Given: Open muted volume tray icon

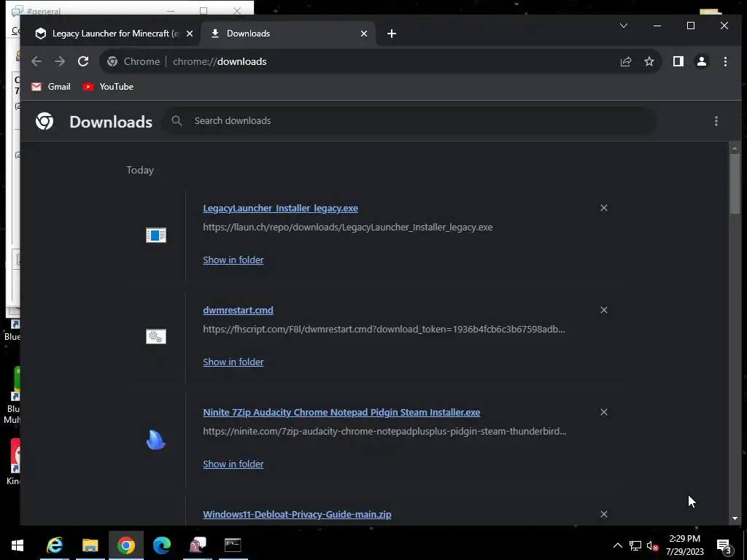Looking at the screenshot, I should [x=653, y=545].
